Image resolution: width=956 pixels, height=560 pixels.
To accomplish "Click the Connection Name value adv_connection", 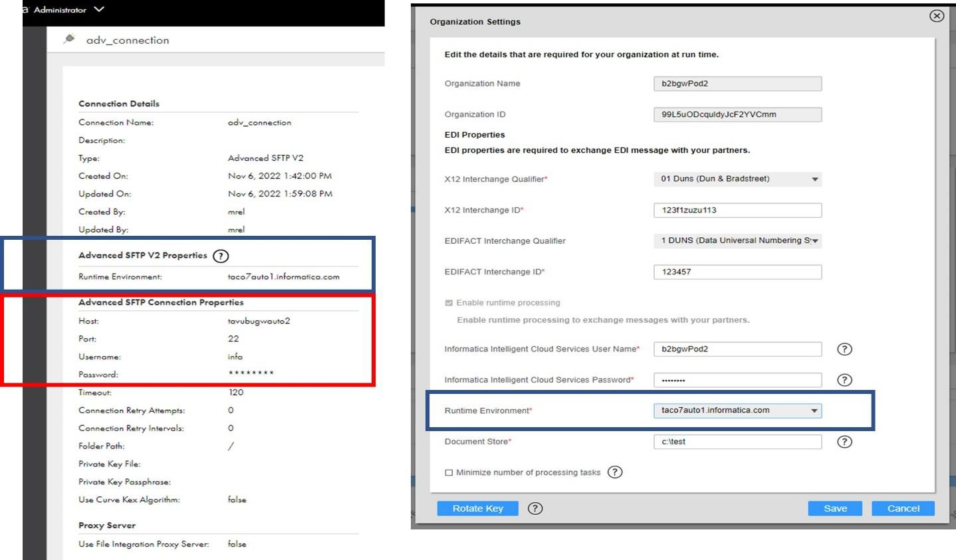I will (259, 122).
